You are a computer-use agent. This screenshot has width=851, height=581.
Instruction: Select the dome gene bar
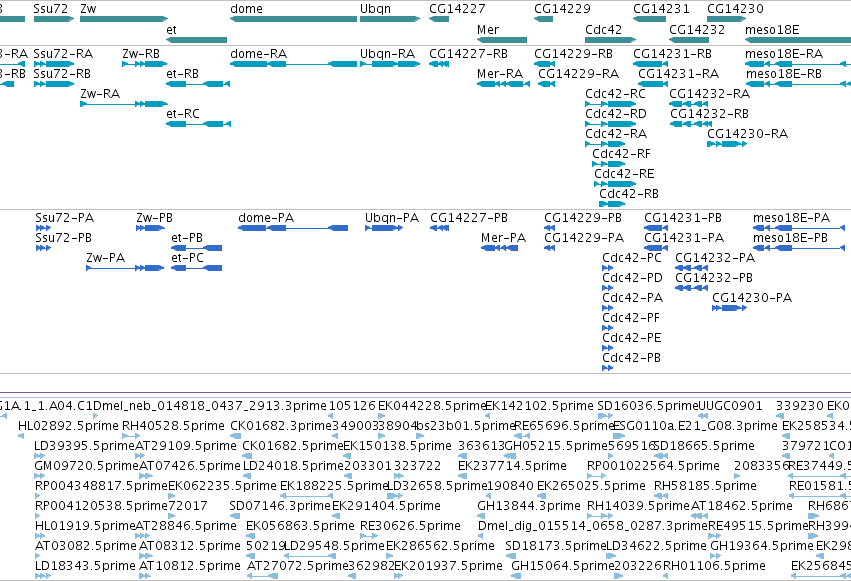294,19
